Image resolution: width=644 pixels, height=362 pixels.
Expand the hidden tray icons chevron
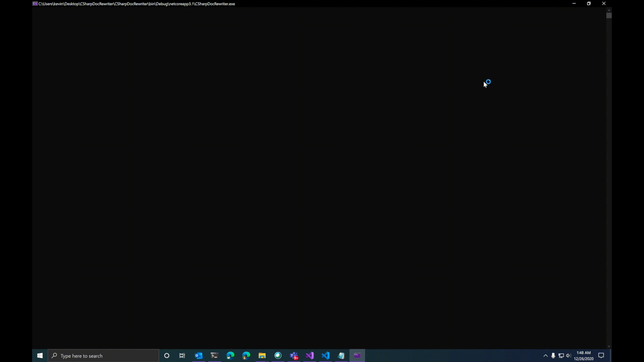click(545, 356)
